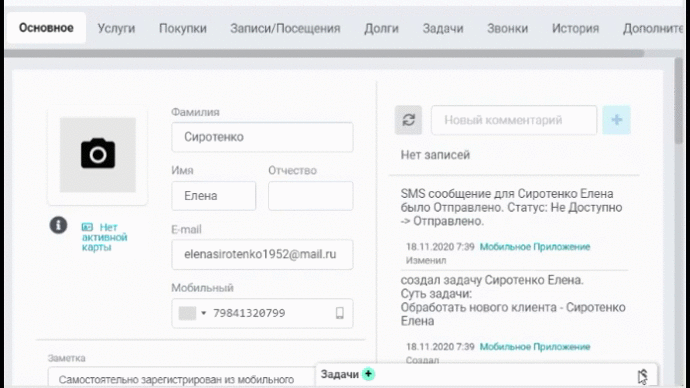This screenshot has height=388, width=690.
Task: Focus the Имя field containing Елена
Action: (x=213, y=196)
